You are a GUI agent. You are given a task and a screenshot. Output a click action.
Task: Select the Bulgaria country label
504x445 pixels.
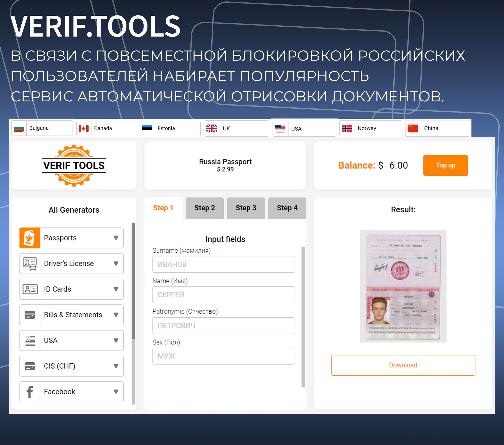click(x=39, y=128)
